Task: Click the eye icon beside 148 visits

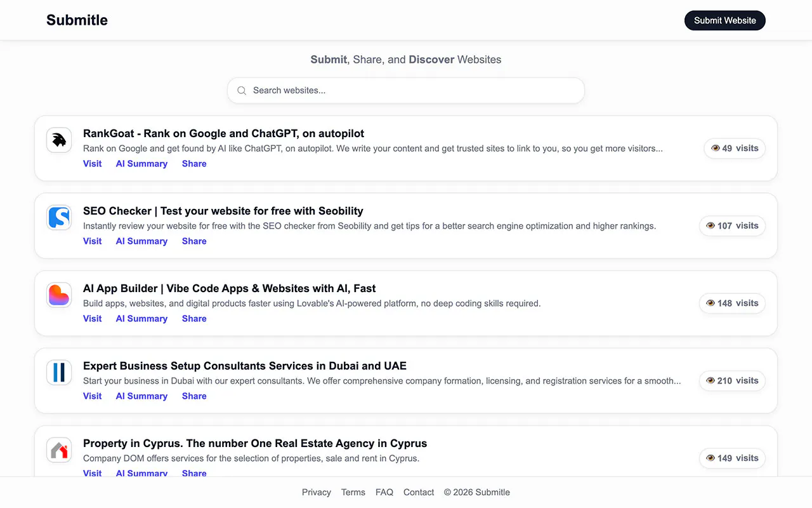Action: [x=710, y=303]
